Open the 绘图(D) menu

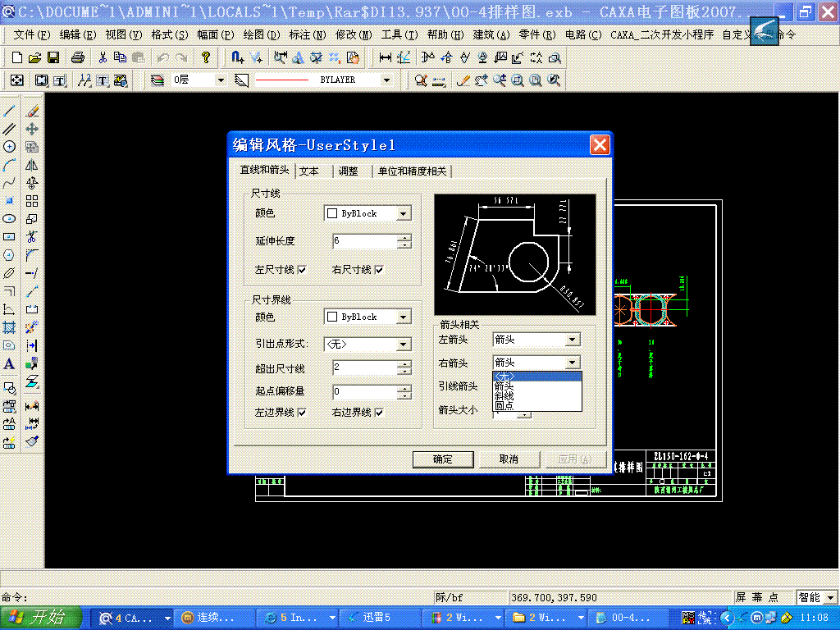(262, 34)
